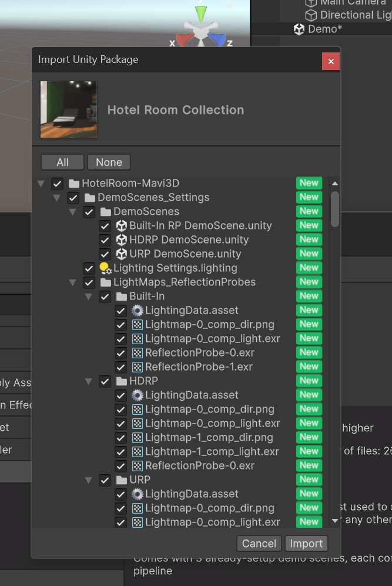Click texture icon of Lightmap-1_comp_dir.png
The height and width of the screenshot is (586, 392).
click(x=138, y=438)
